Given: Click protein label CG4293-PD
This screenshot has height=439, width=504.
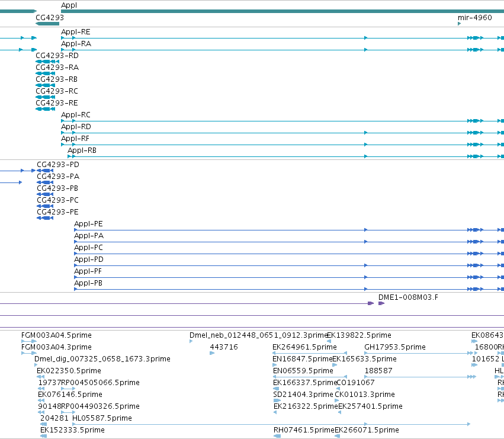Looking at the screenshot, I should click(x=58, y=165).
